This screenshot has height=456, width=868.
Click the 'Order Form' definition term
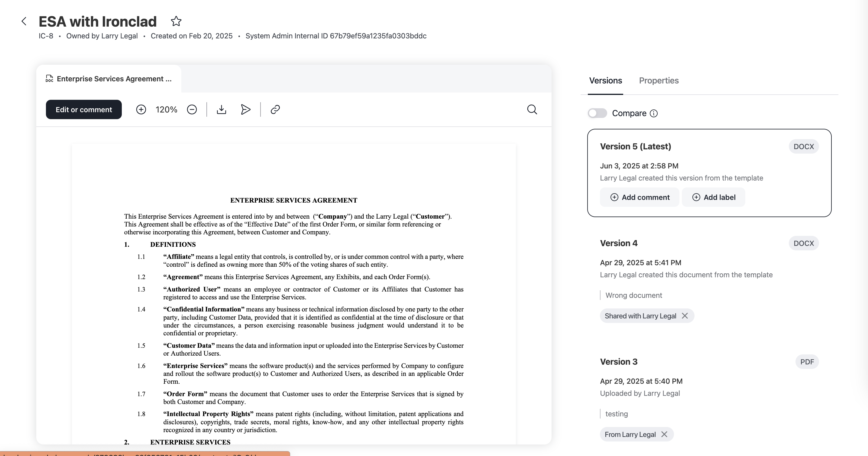pyautogui.click(x=185, y=394)
